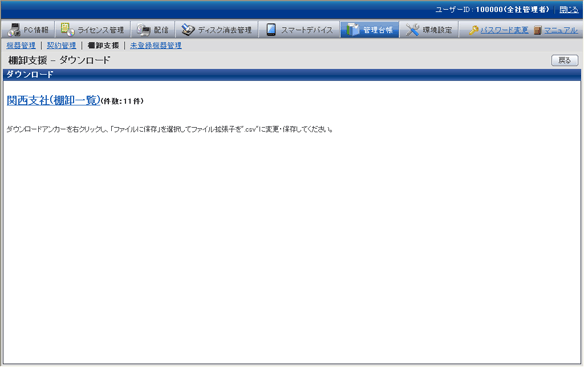Click the license management icon
Viewport: 584px width, 367px height.
[x=67, y=29]
